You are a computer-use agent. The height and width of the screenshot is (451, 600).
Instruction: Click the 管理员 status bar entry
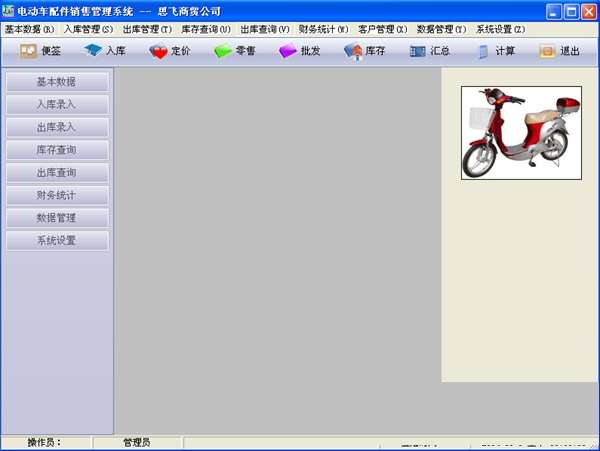click(137, 443)
